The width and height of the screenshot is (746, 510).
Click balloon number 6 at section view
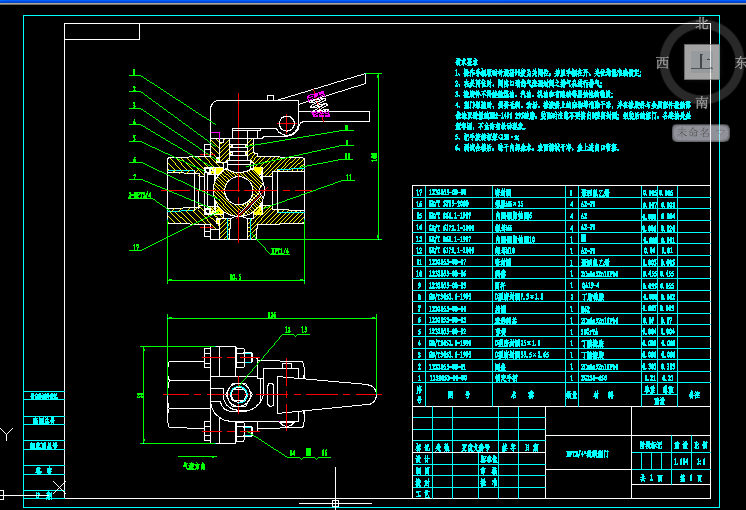(x=134, y=160)
